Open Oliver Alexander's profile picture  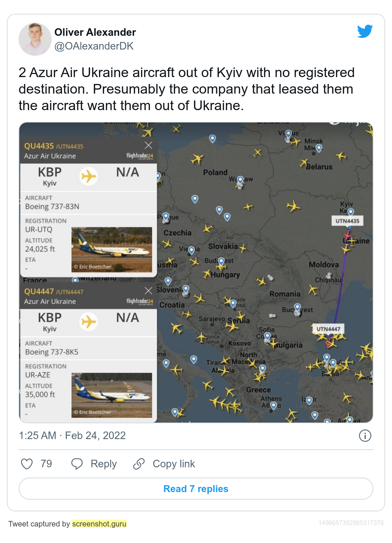pos(35,39)
